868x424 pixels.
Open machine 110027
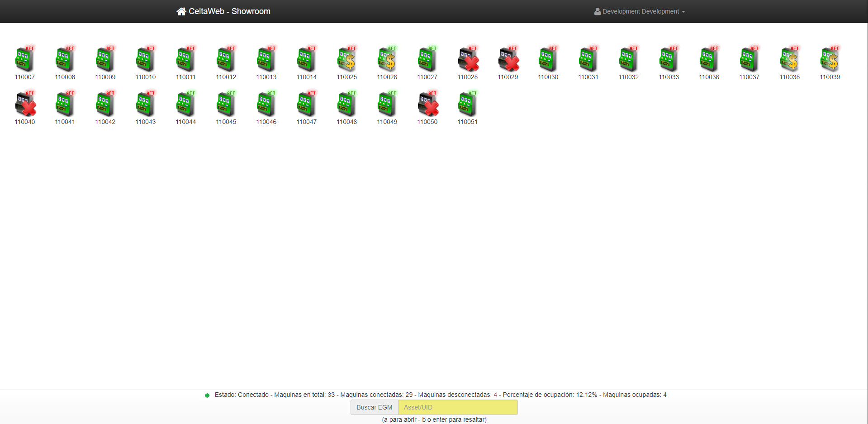point(427,59)
